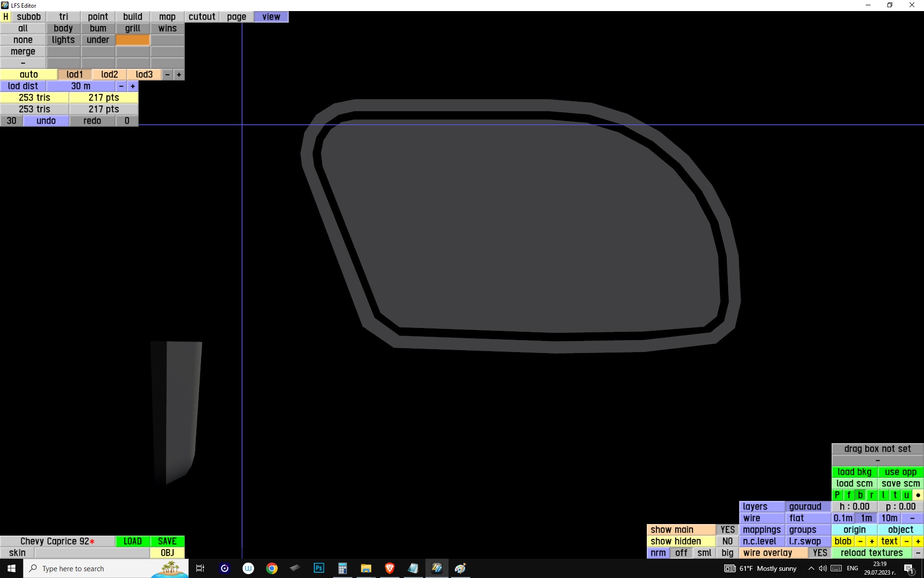Screen dimensions: 924x578
Task: Increase lod dist with plus button
Action: click(x=133, y=86)
